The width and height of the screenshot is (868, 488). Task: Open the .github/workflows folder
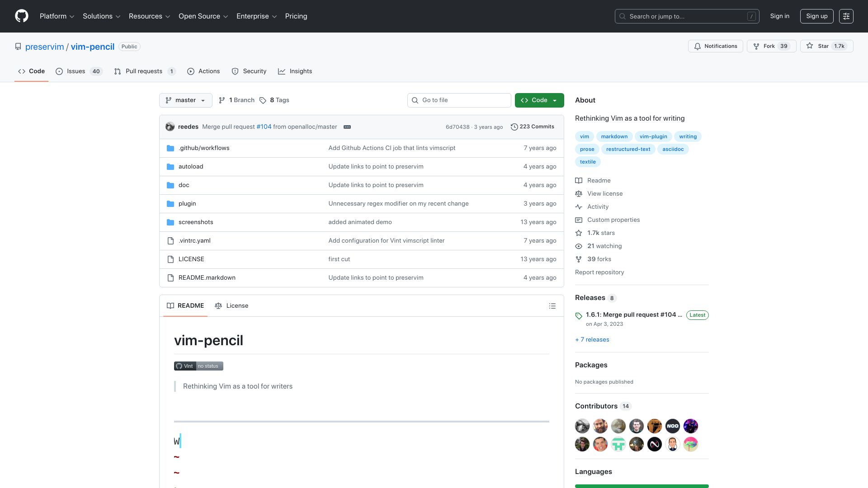pos(204,148)
